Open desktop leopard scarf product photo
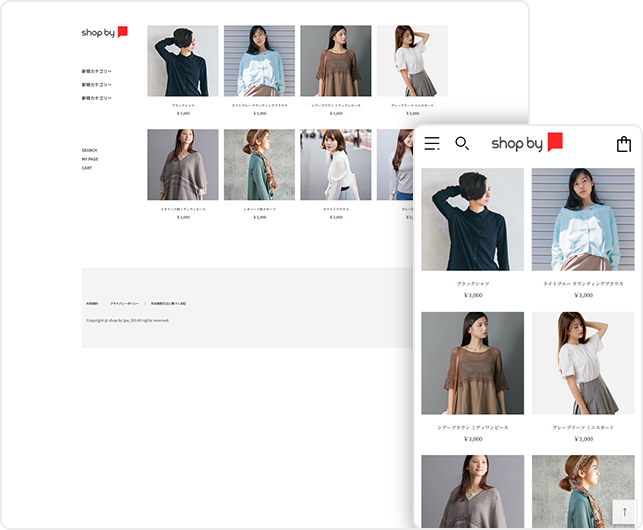 coord(259,164)
